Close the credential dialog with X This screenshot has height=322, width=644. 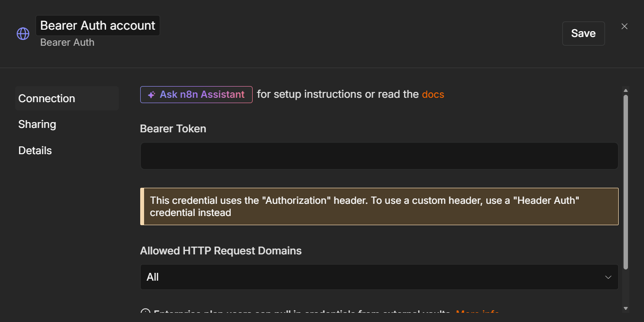coord(625,26)
